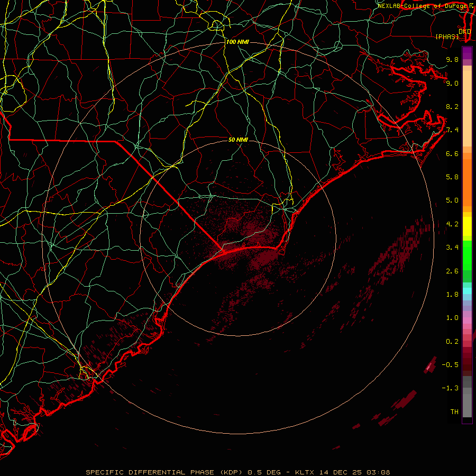Click the 9.8 scale value
This screenshot has width=476, height=476.
click(x=452, y=59)
